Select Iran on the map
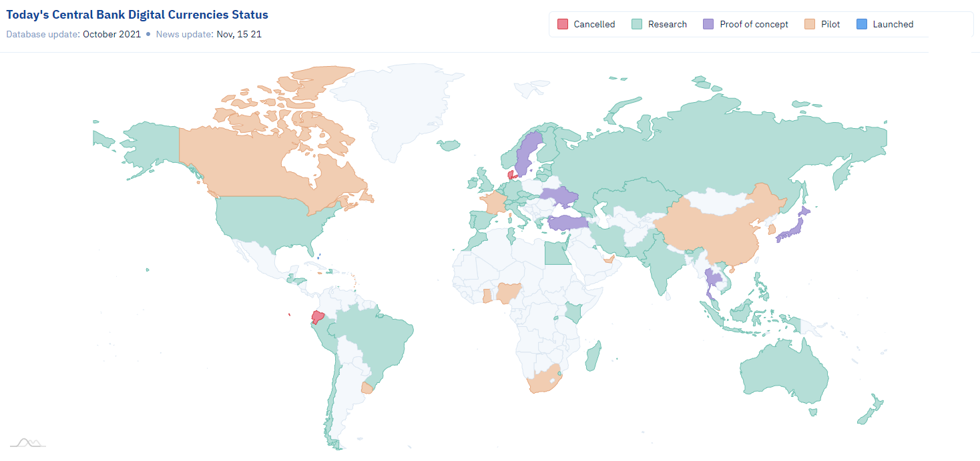 click(x=609, y=239)
